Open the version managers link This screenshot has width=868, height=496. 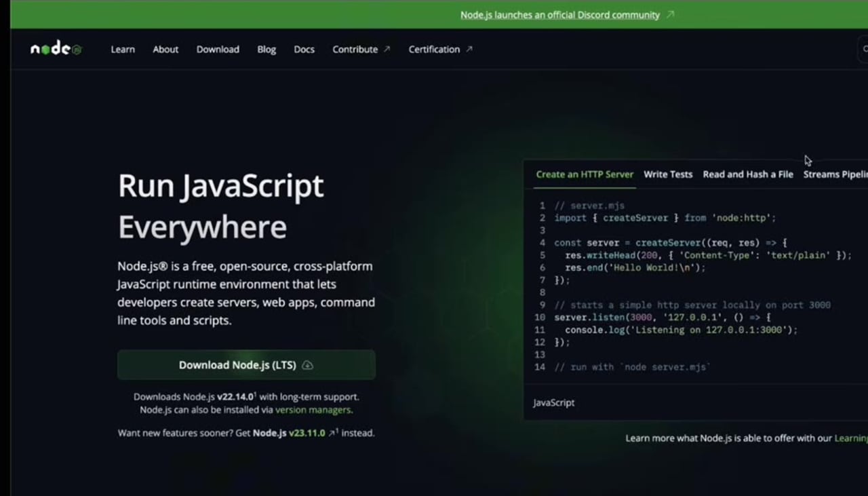(x=314, y=410)
